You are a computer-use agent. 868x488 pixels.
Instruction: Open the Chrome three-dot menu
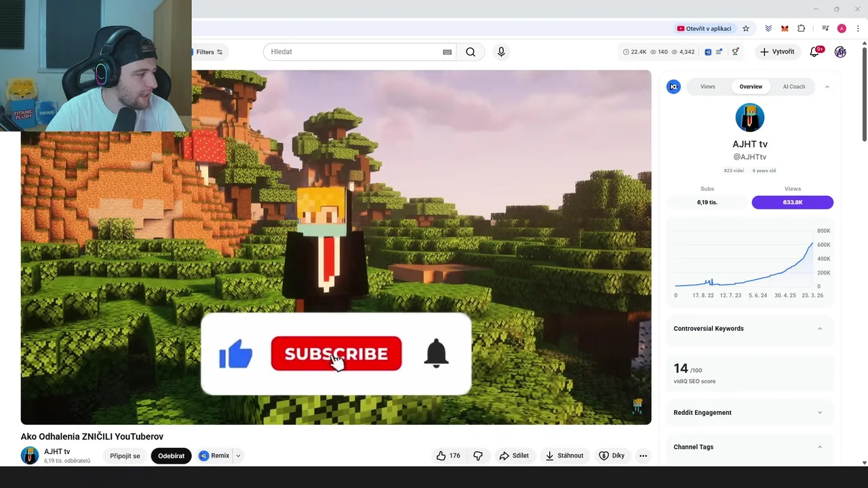(858, 28)
